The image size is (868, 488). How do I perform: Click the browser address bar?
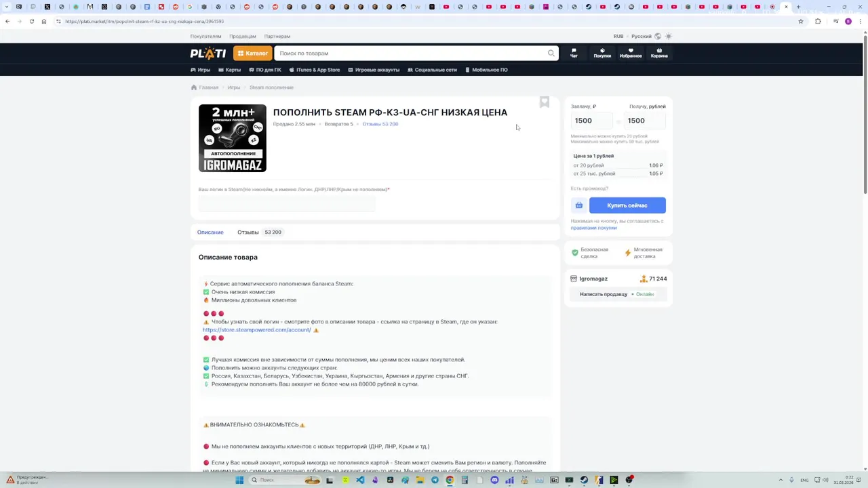(427, 21)
